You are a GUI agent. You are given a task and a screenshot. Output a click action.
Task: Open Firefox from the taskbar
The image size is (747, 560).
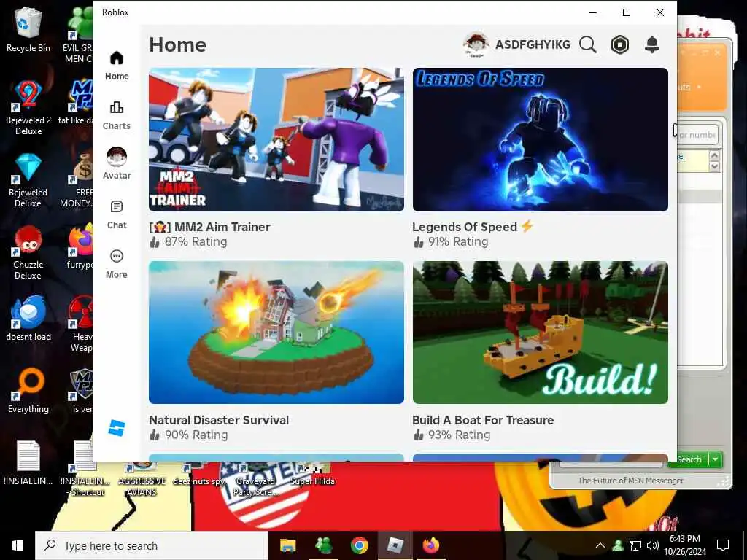431,545
